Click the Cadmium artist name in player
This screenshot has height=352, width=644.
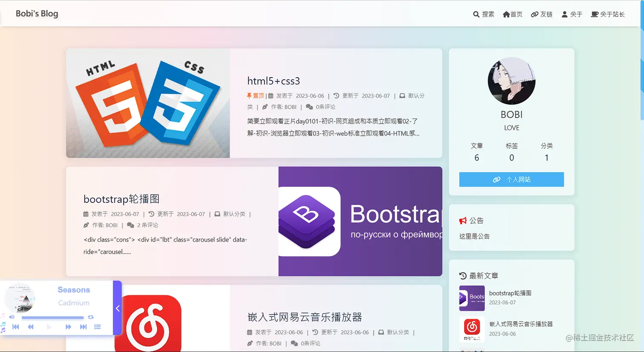74,303
